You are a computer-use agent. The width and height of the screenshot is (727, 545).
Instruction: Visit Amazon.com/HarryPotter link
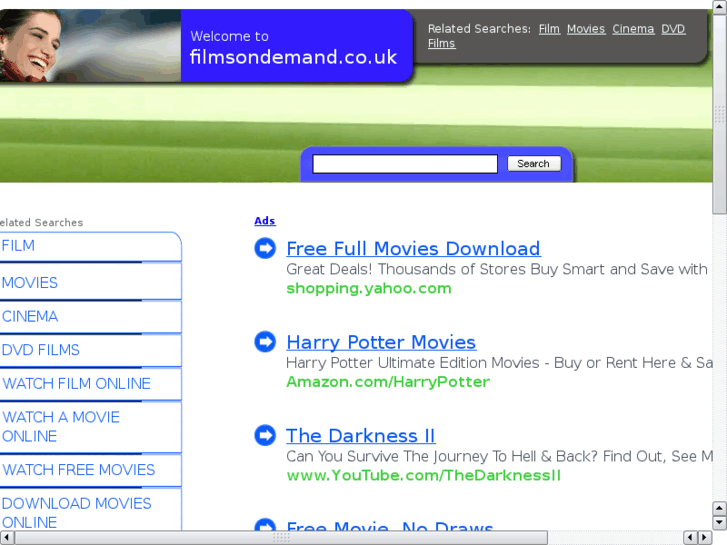tap(388, 382)
